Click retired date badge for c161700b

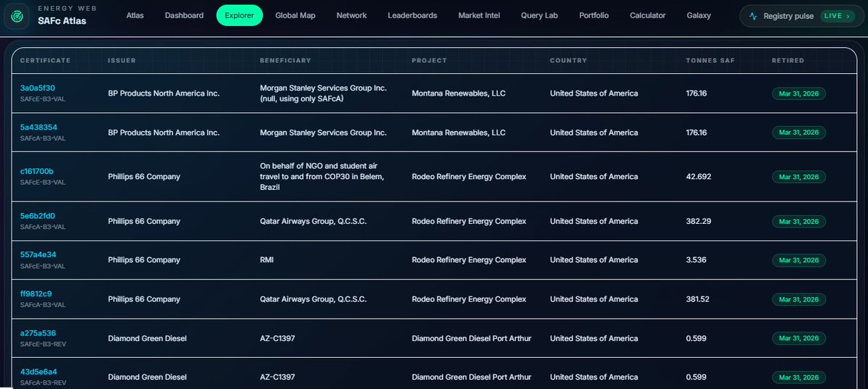[799, 177]
